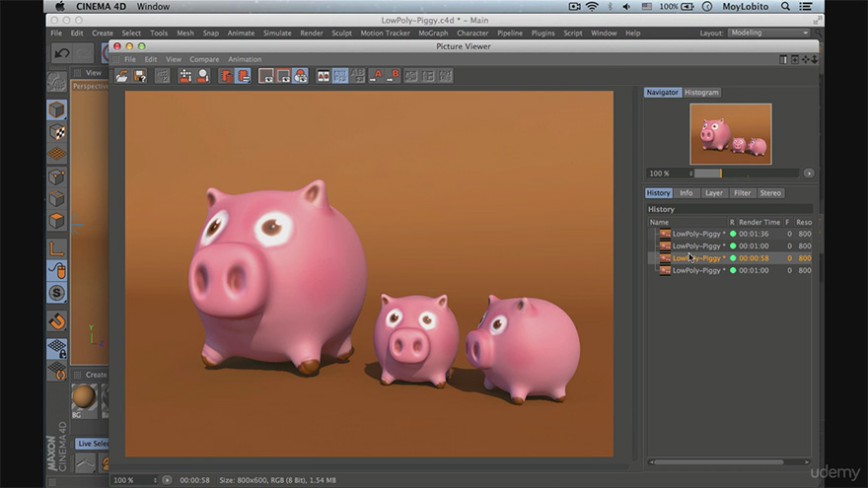
Task: Click the Wi-Fi icon in macOS menu bar
Action: (x=592, y=7)
